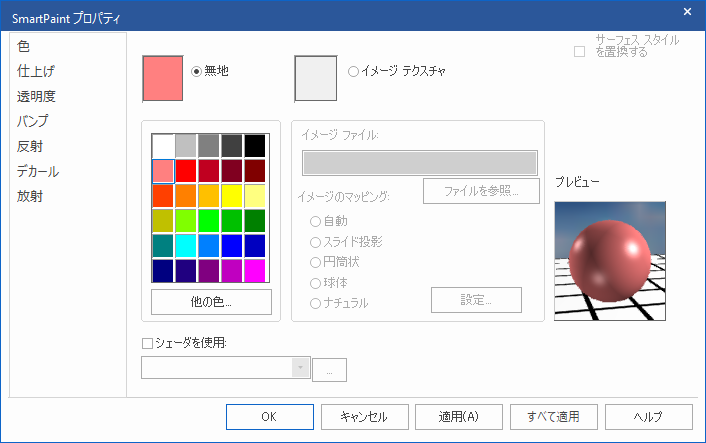The width and height of the screenshot is (706, 443).
Task: Pick the teal swatch
Action: (x=163, y=246)
